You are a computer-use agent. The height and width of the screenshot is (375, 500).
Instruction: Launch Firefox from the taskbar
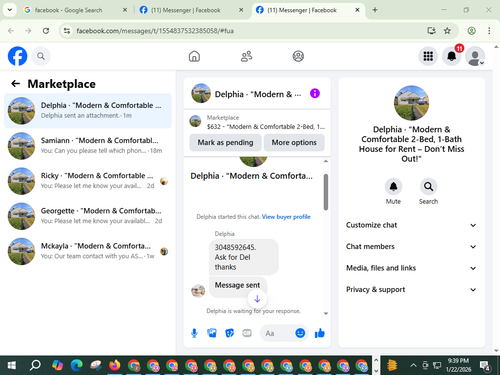pos(115,366)
